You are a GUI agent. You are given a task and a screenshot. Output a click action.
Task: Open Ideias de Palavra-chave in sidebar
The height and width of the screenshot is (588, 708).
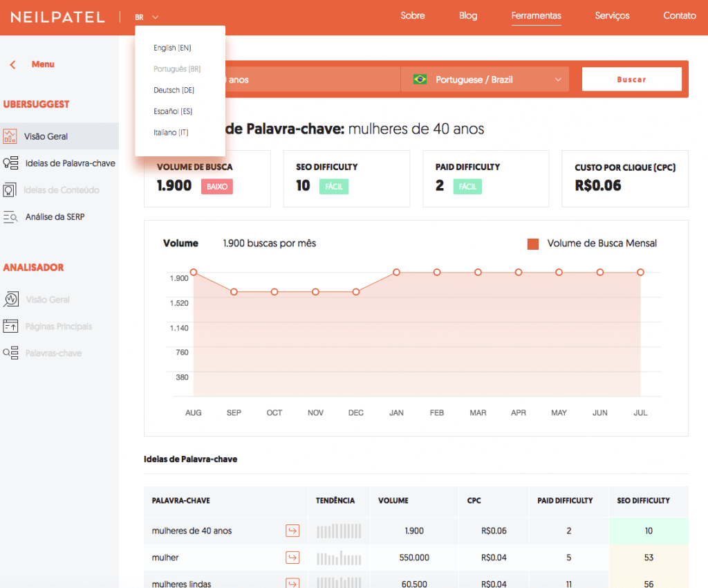pos(70,163)
